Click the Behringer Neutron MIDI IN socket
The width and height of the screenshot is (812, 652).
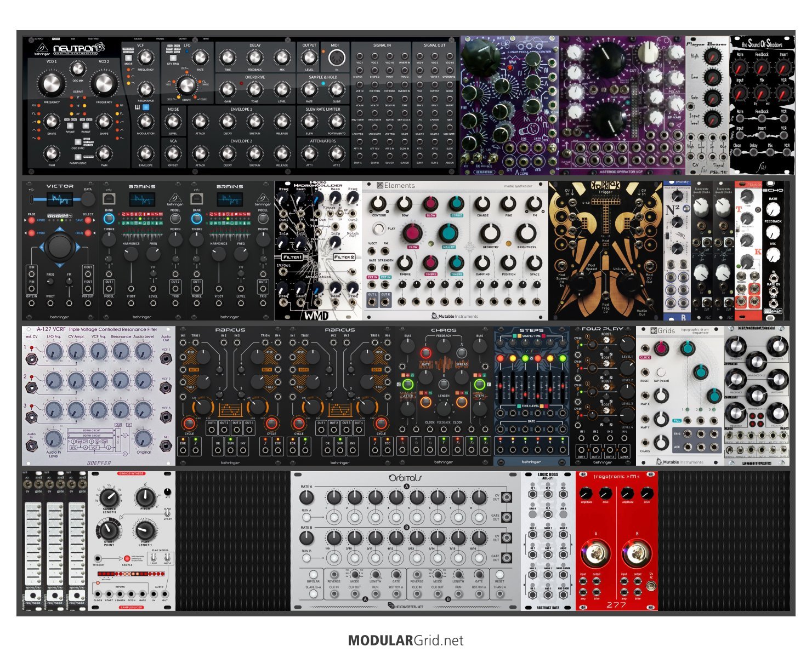pos(336,58)
